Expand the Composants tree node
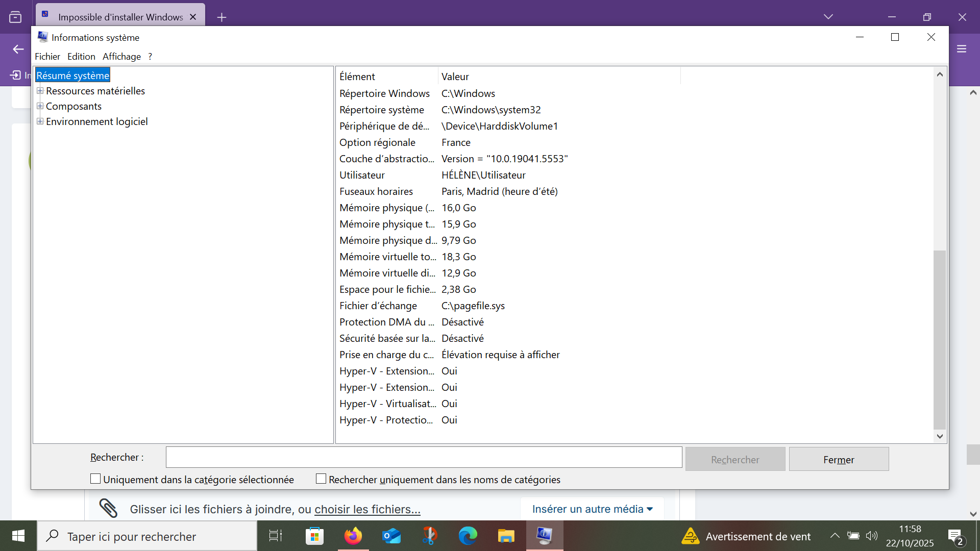980x551 pixels. pyautogui.click(x=40, y=106)
